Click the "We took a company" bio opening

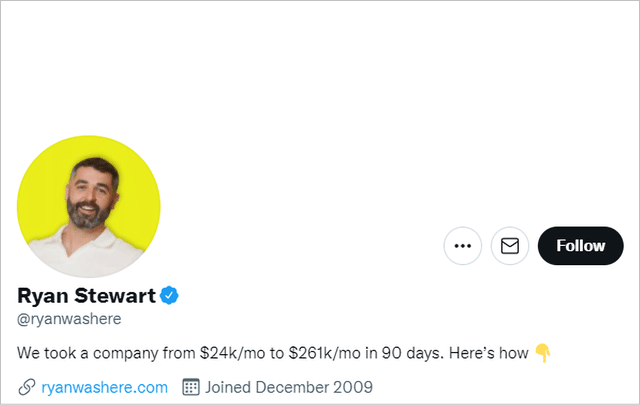(x=87, y=353)
